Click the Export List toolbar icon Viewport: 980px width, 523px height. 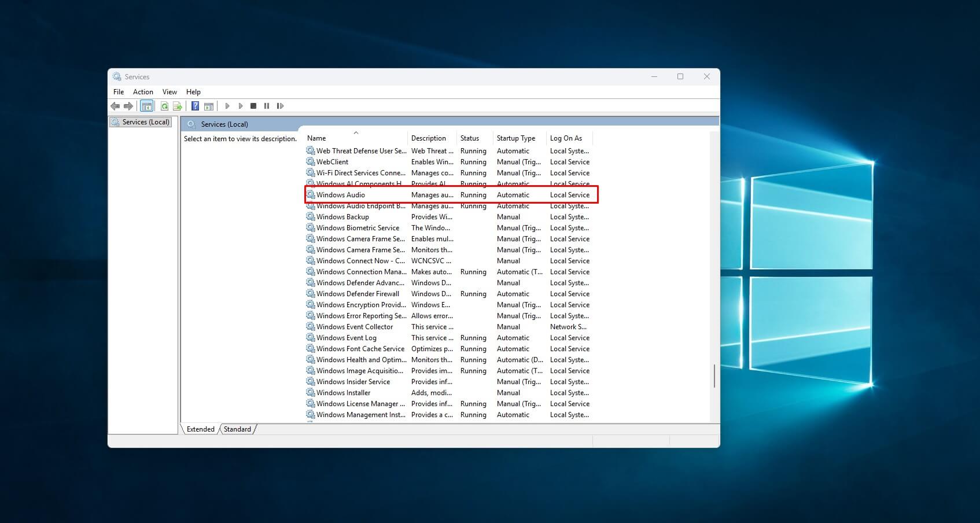(x=178, y=106)
